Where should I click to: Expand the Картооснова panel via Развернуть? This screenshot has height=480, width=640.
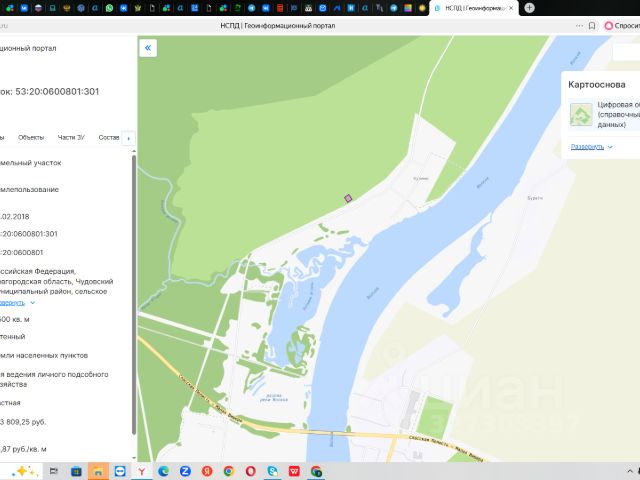click(x=591, y=147)
